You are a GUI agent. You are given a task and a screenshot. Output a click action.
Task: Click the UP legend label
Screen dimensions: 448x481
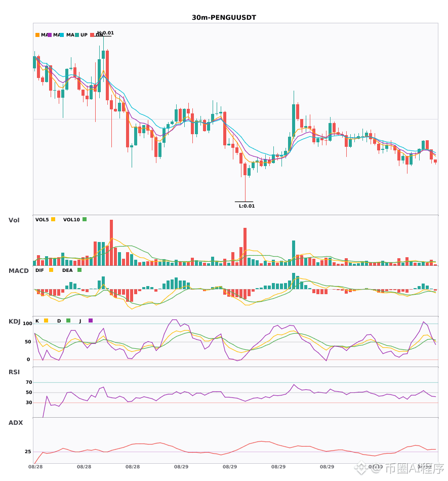(x=84, y=35)
